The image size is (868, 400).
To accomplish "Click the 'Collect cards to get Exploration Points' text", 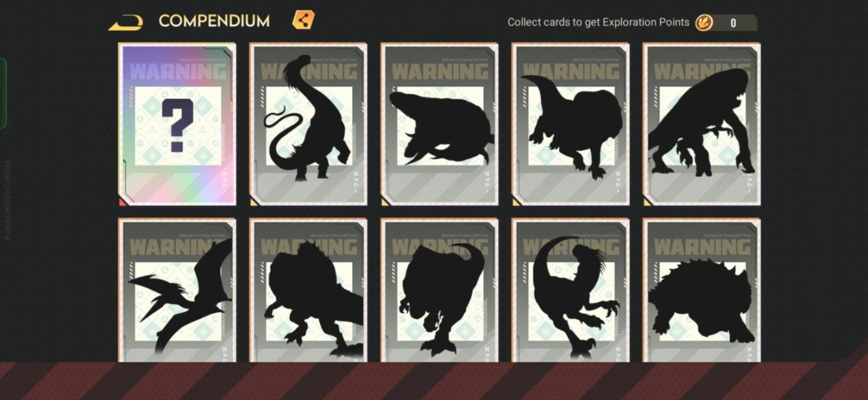I will (x=598, y=23).
